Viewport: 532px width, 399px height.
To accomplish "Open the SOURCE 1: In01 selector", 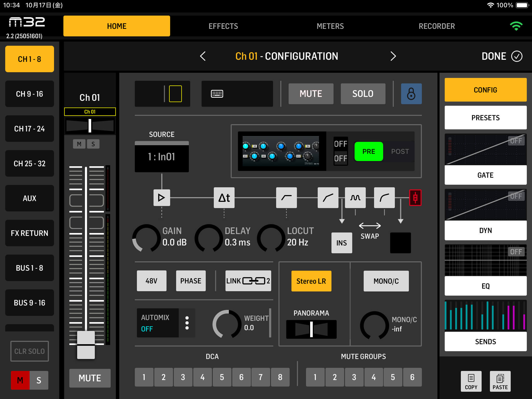I will pyautogui.click(x=162, y=157).
